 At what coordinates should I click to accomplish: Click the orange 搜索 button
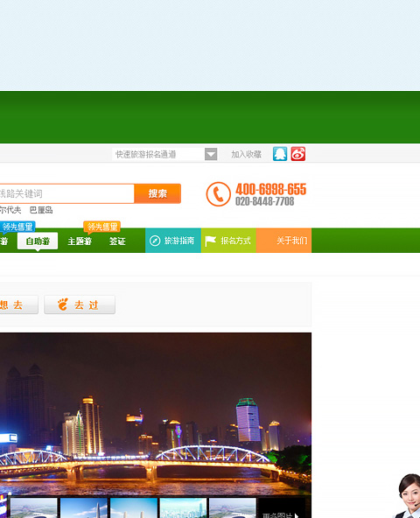coord(157,193)
